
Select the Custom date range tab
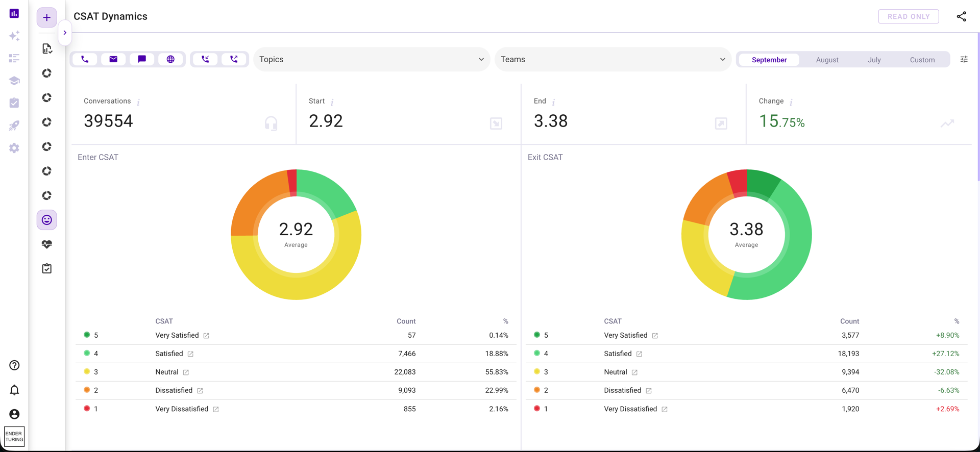(922, 60)
